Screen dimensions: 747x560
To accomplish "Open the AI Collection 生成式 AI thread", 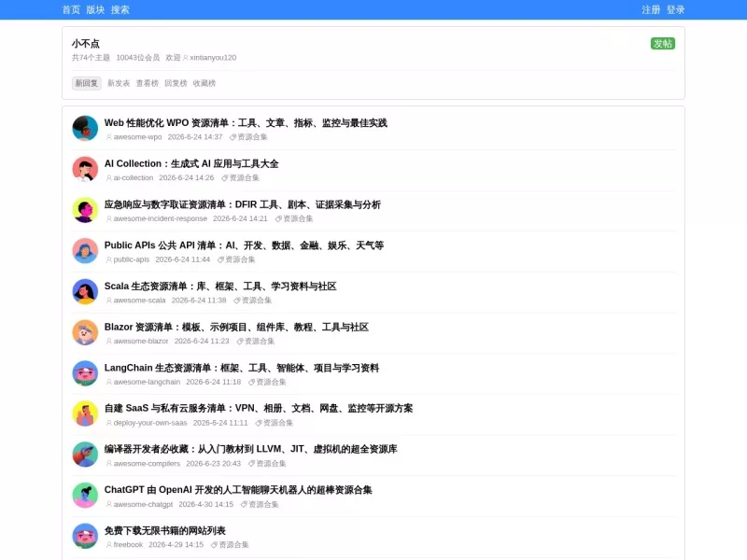I will tap(191, 164).
